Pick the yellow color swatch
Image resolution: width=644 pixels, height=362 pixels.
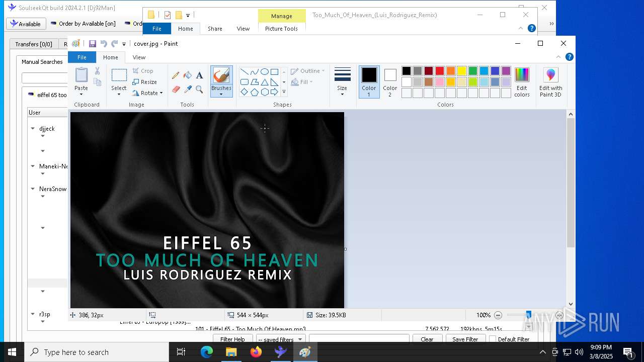[x=462, y=71]
